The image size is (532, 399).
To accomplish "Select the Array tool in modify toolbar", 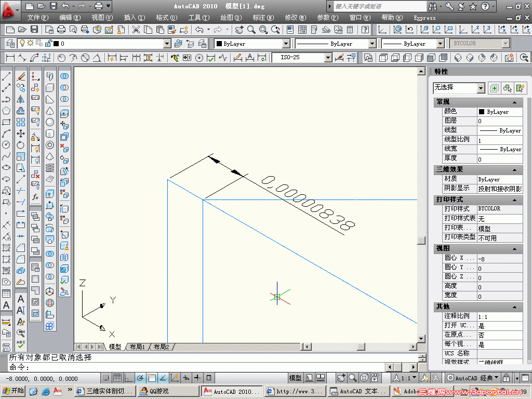I will tap(21, 122).
